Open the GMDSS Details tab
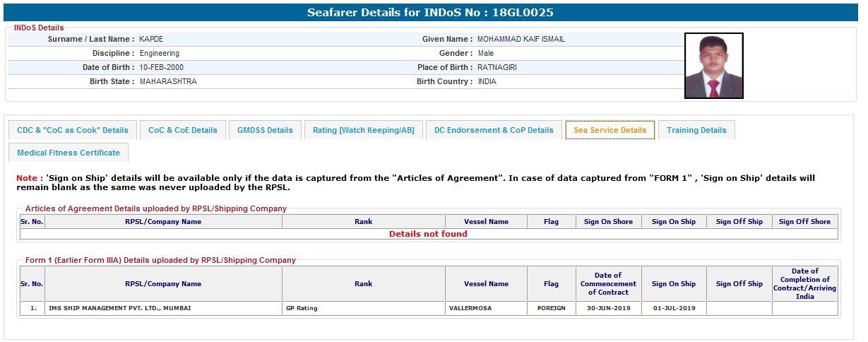Screen dimensions: 868x342 tap(265, 130)
